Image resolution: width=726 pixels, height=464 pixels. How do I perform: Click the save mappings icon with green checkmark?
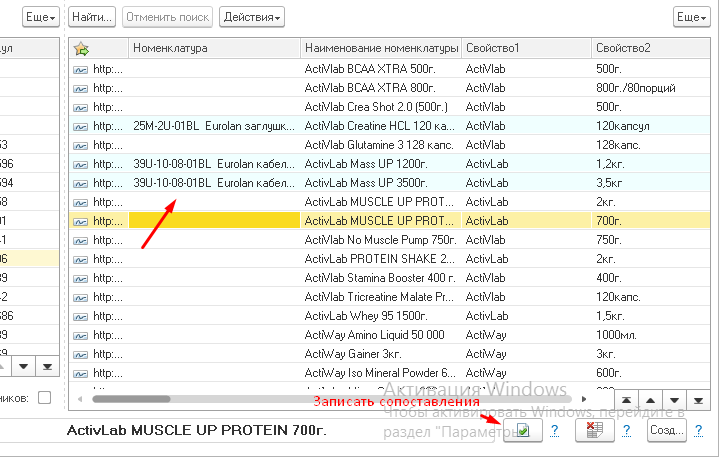pos(522,430)
